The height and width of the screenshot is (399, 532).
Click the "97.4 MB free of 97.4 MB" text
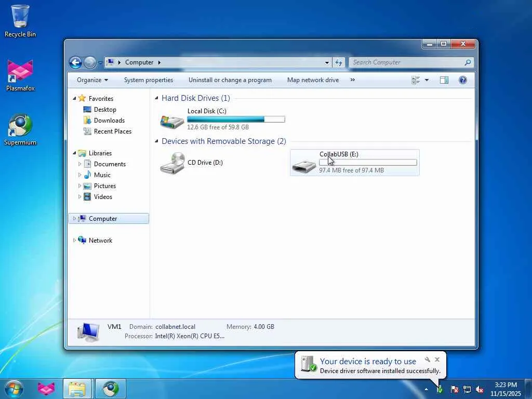click(352, 170)
